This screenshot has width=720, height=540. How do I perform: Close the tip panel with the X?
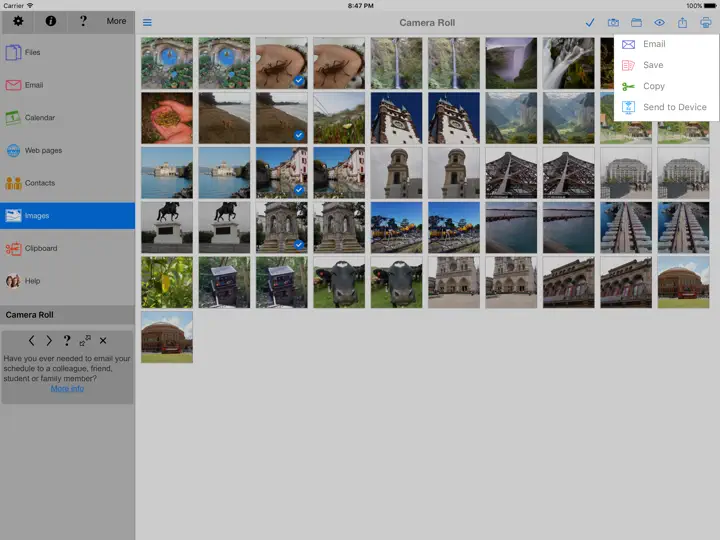coord(103,341)
